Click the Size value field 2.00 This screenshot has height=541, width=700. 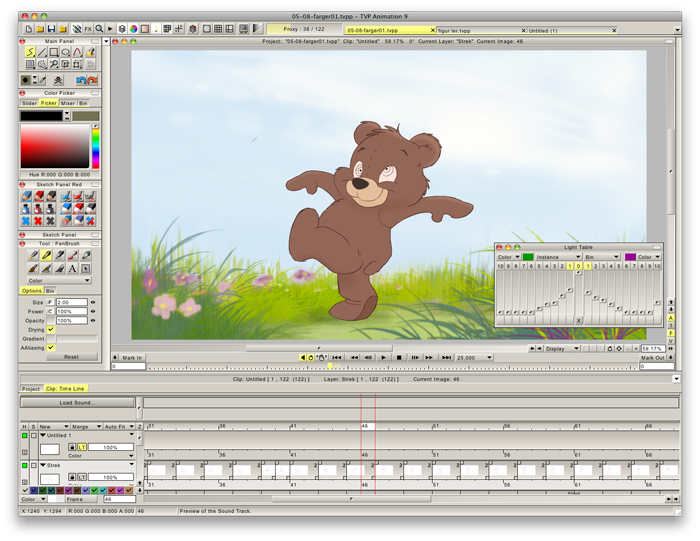coord(72,302)
